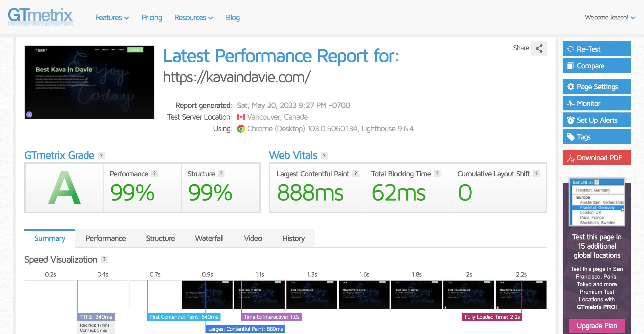Open help for Cumulative Layout Shift
The image size is (644, 334).
(x=536, y=173)
